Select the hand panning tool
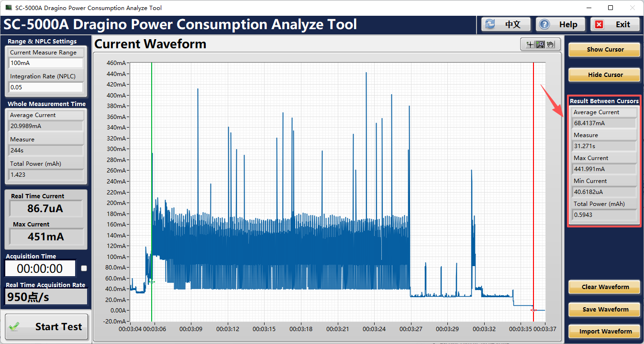The width and height of the screenshot is (644, 344). (x=551, y=44)
